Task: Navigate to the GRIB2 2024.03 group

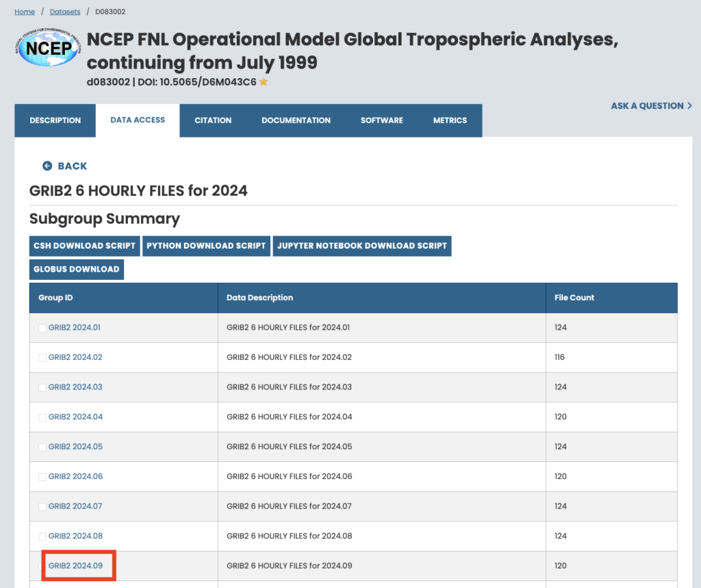Action: [75, 387]
